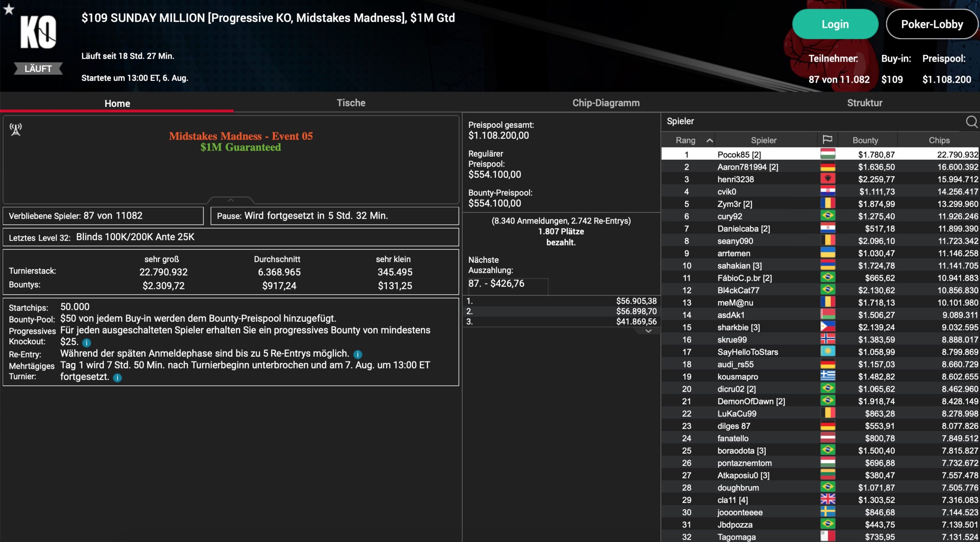Click the favorite star icon

pos(9,9)
